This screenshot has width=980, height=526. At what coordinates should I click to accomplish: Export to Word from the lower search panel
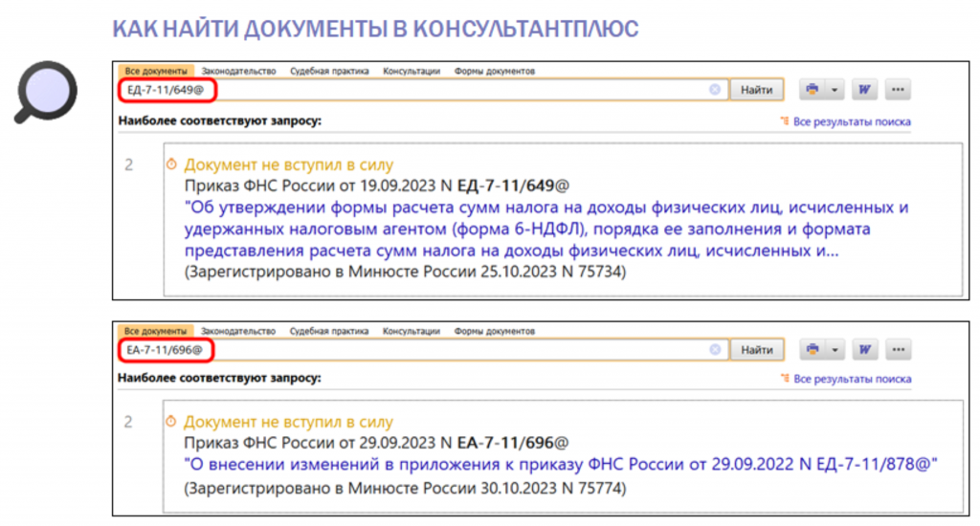(x=864, y=349)
